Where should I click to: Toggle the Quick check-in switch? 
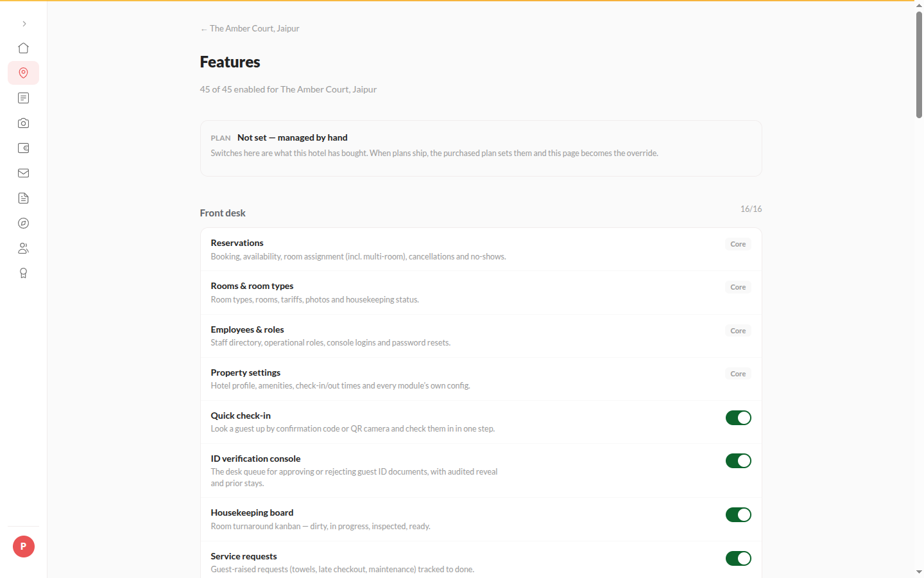[739, 418]
